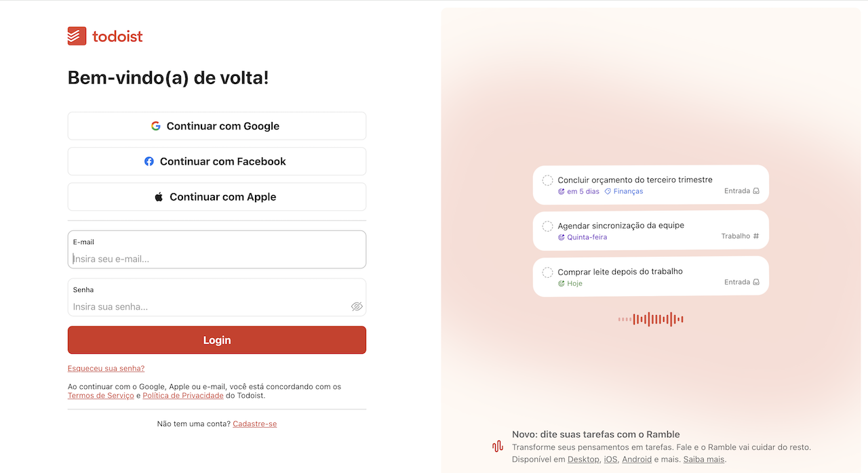Open the Esqueceu sua senha link

[x=106, y=368]
